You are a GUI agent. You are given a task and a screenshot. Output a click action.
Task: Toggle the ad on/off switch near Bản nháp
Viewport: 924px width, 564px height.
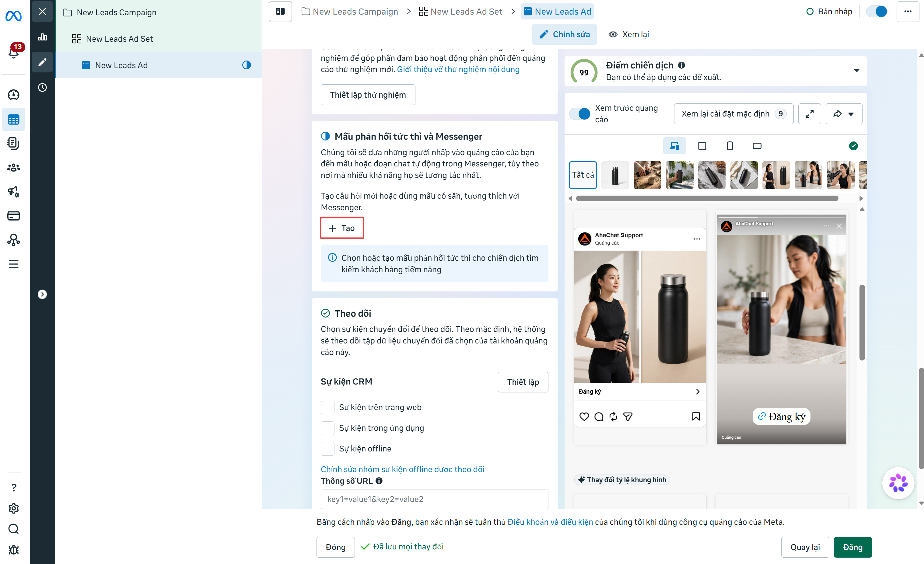tap(877, 12)
